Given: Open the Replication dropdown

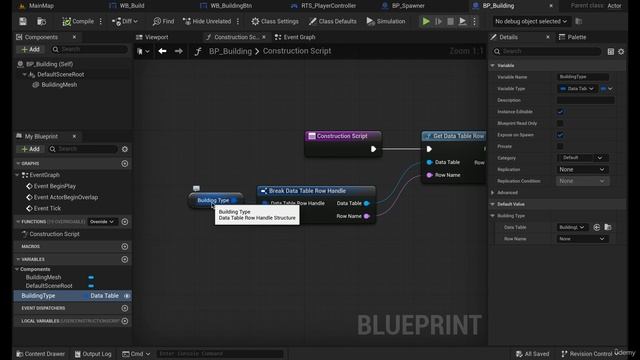Looking at the screenshot, I should [582, 169].
